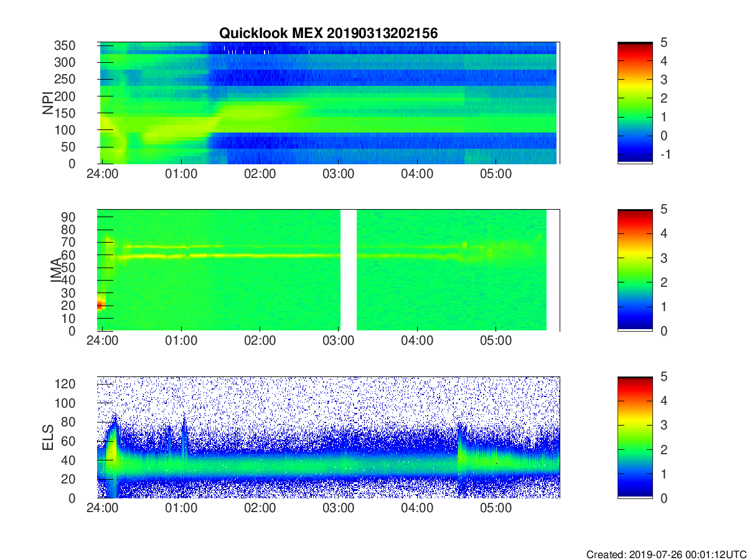Click the 2 value on IMA colorbar

click(664, 282)
